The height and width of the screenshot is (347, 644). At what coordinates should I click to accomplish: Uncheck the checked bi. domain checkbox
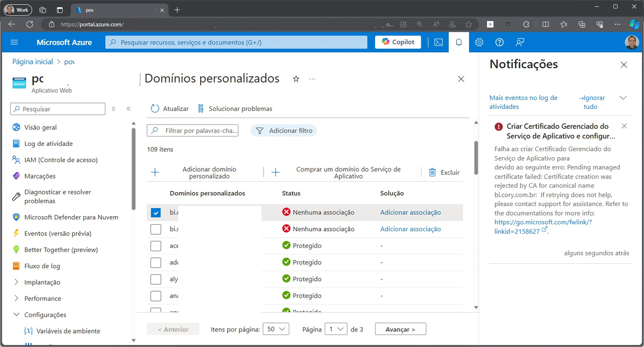click(x=156, y=213)
